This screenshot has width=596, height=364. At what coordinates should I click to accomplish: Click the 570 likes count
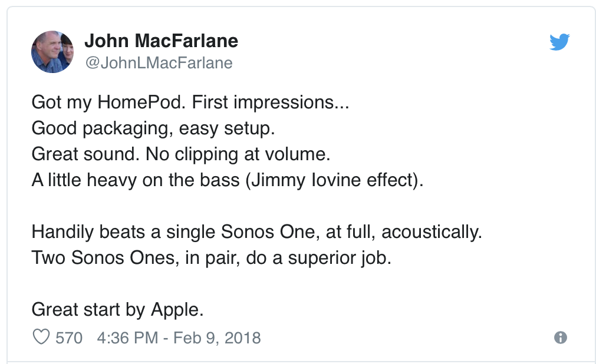pyautogui.click(x=69, y=338)
